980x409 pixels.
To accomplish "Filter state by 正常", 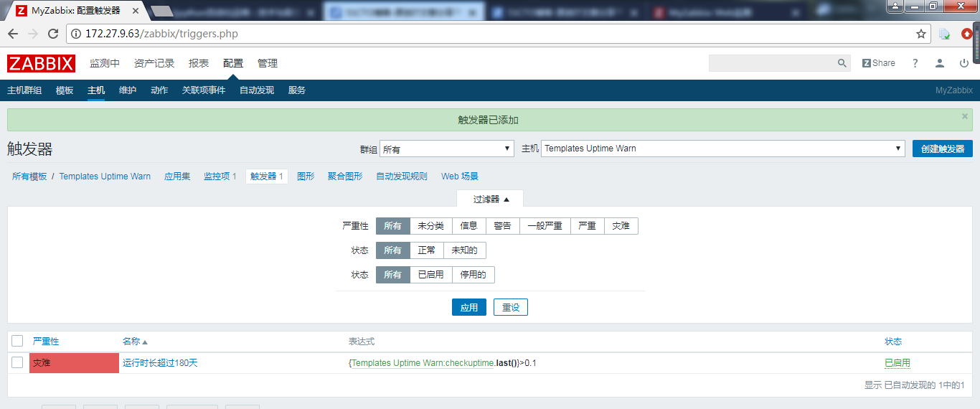I will pyautogui.click(x=427, y=250).
